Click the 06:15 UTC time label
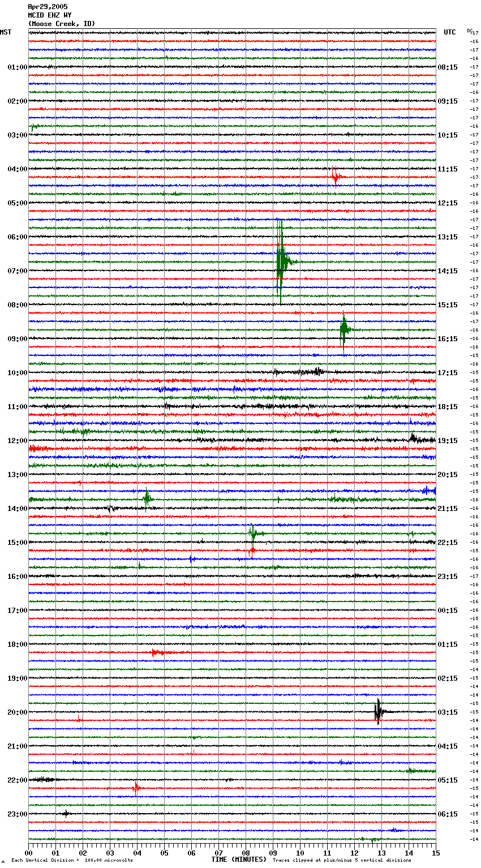481x868 pixels. point(448,814)
